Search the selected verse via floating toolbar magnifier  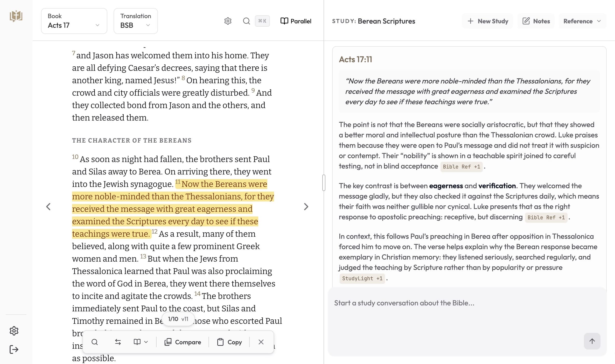95,342
